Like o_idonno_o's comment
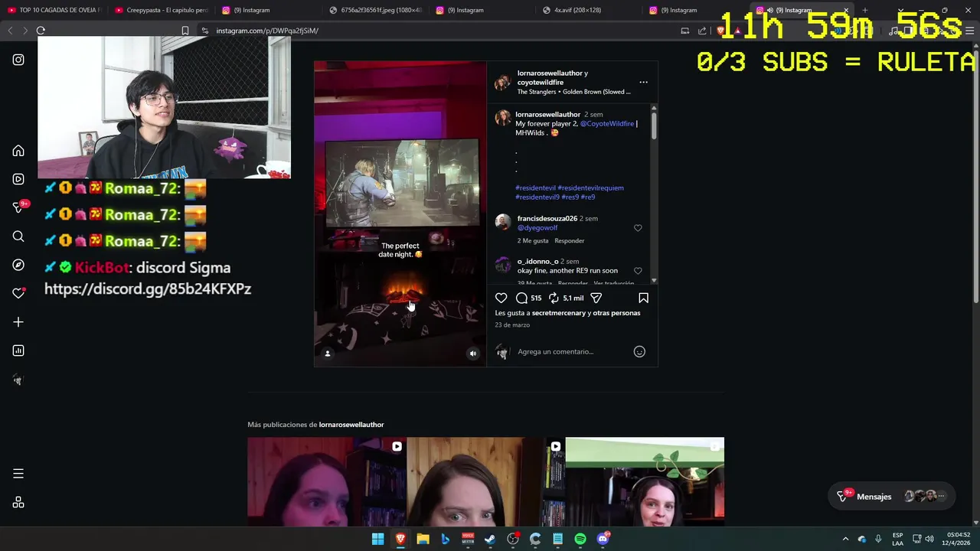Screen dimensions: 980x551 tap(638, 271)
